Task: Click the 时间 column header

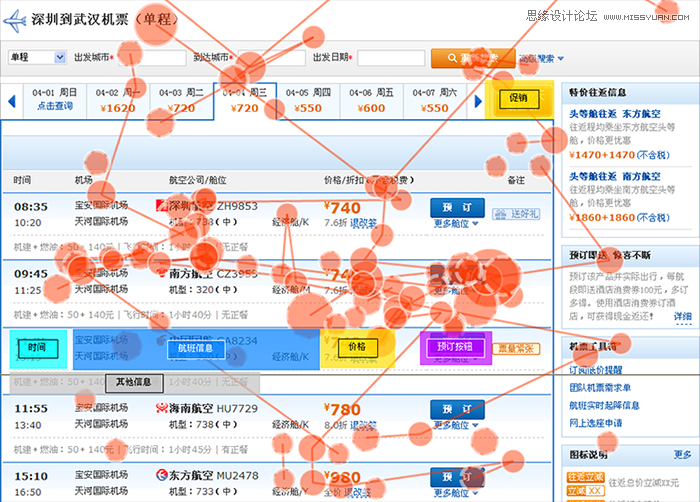Action: tap(22, 180)
